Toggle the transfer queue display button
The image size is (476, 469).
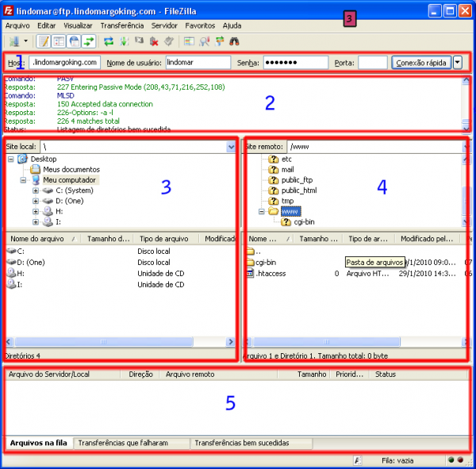tap(89, 41)
